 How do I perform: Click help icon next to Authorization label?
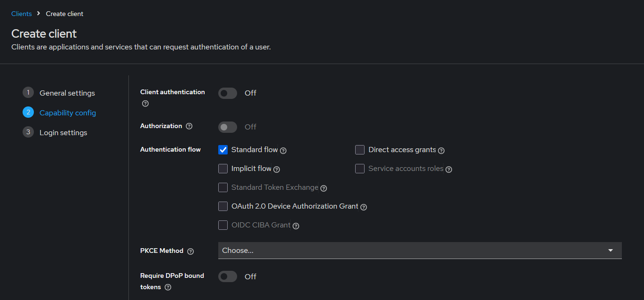[189, 126]
